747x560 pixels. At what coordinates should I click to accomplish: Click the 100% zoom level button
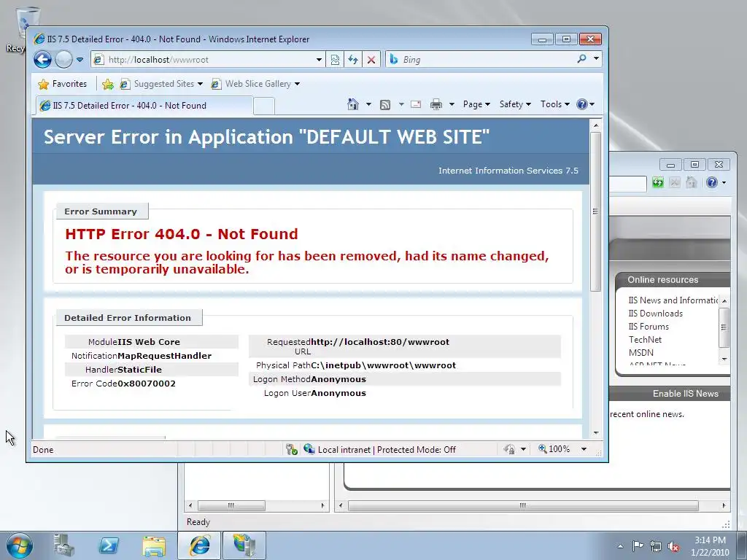pyautogui.click(x=554, y=448)
